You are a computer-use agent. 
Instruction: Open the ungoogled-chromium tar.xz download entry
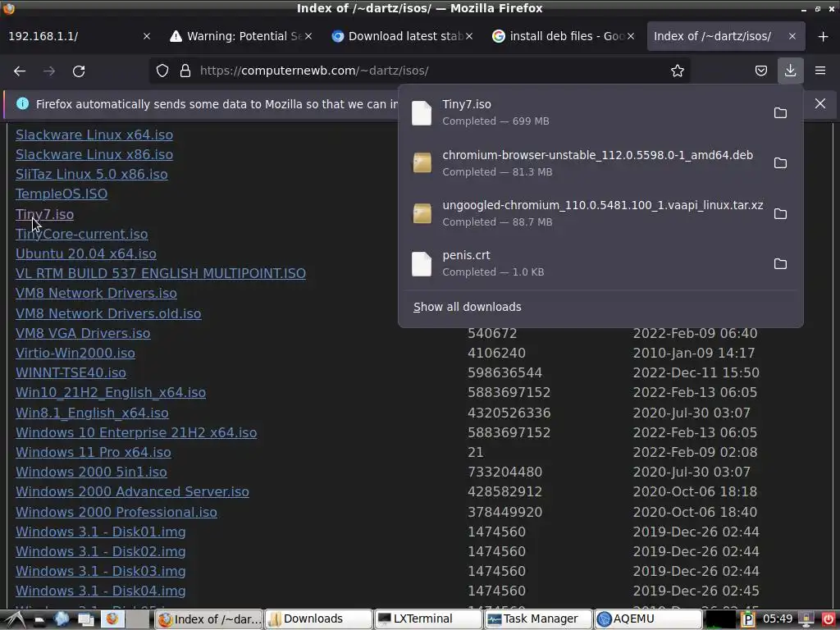584,214
